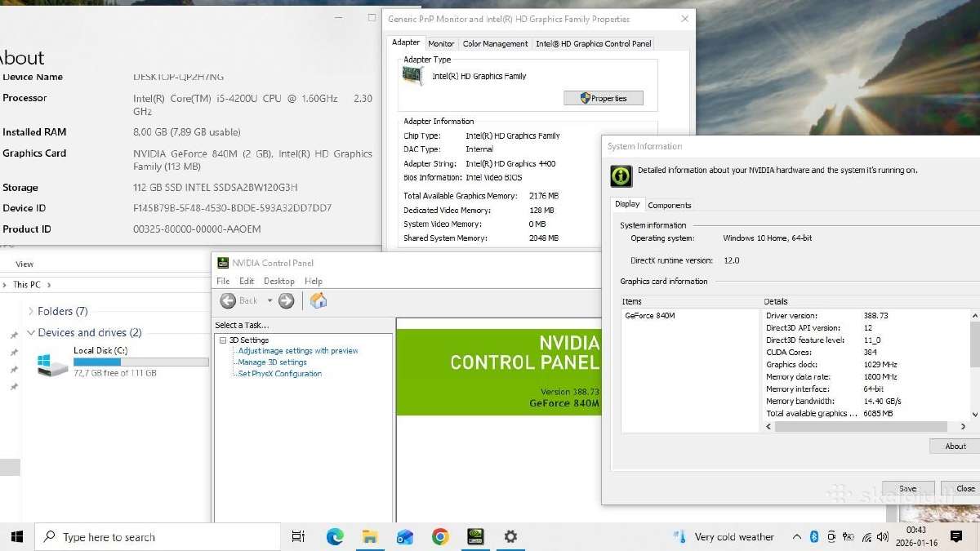Click the volume speaker tray icon
The height and width of the screenshot is (551, 980).
884,536
